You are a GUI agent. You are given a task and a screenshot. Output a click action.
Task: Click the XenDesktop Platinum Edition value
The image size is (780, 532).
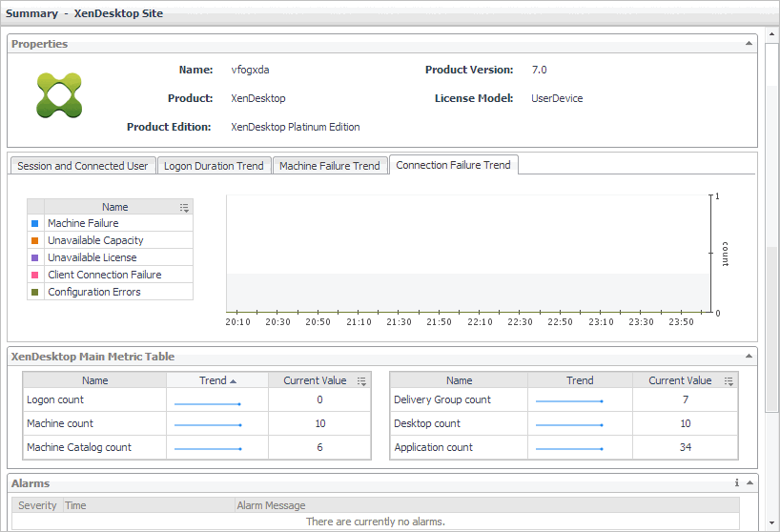296,127
